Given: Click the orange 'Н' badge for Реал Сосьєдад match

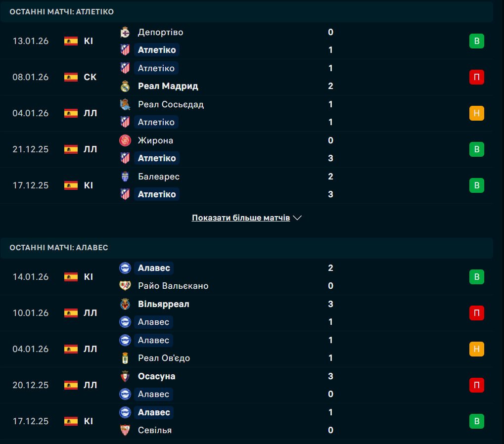Looking at the screenshot, I should click(476, 113).
